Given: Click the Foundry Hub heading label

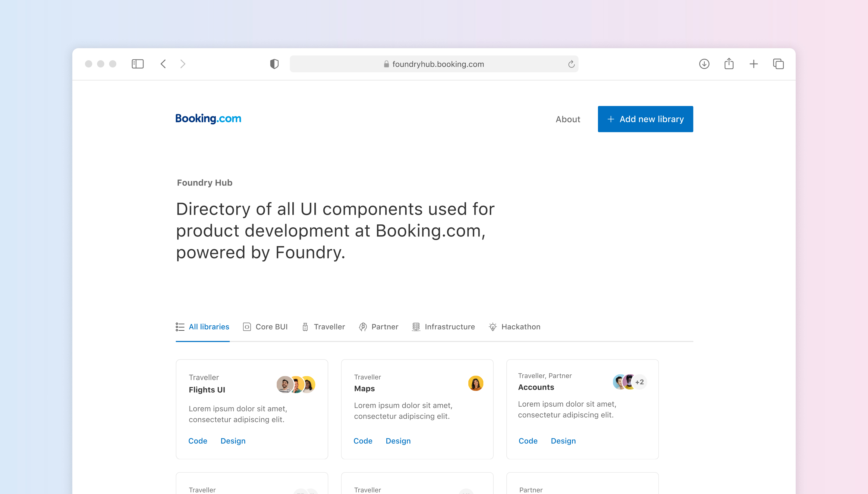Looking at the screenshot, I should (205, 183).
